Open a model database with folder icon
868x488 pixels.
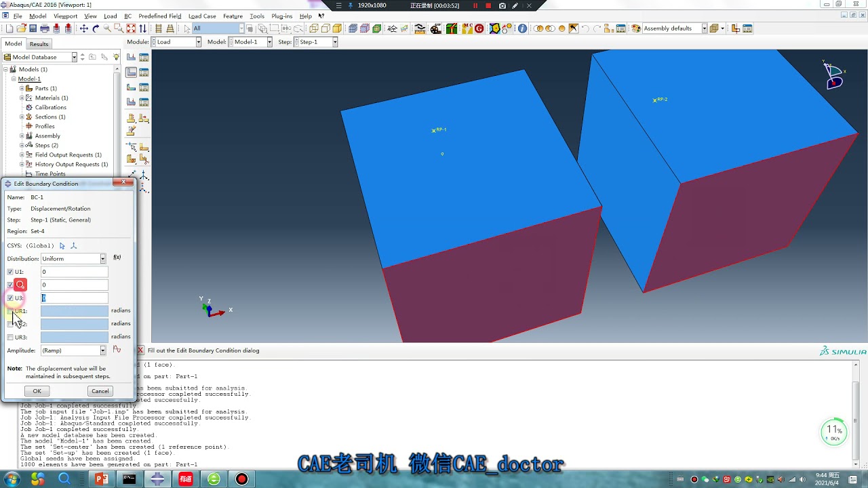tap(21, 28)
